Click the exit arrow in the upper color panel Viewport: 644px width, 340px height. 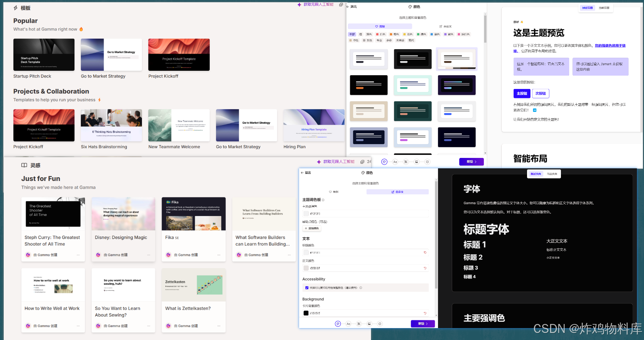click(x=348, y=7)
